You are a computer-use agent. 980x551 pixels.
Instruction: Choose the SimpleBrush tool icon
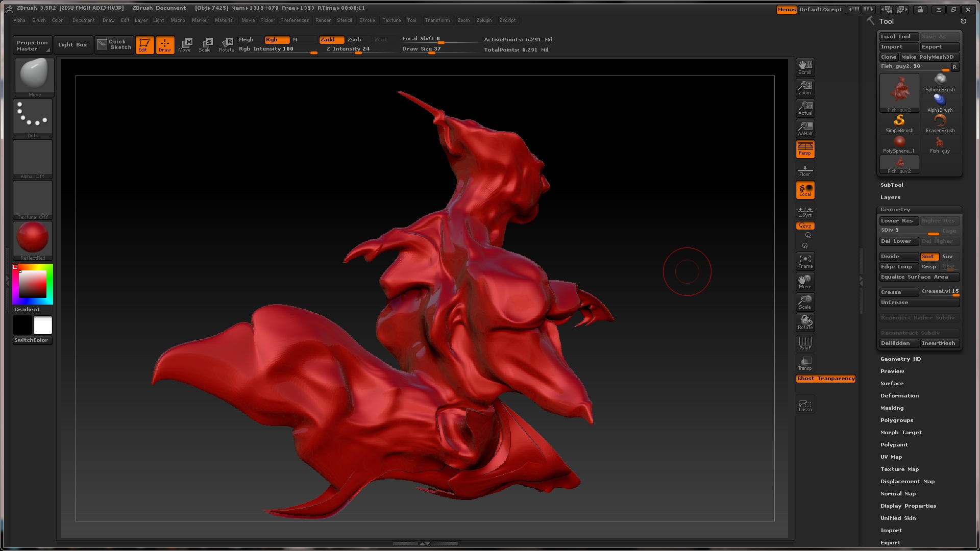(899, 123)
